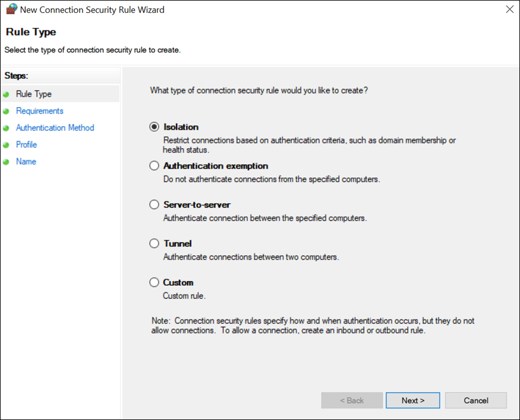Screen dimensions: 520x420
Task: Open the Authentication Method step
Action: [55, 128]
